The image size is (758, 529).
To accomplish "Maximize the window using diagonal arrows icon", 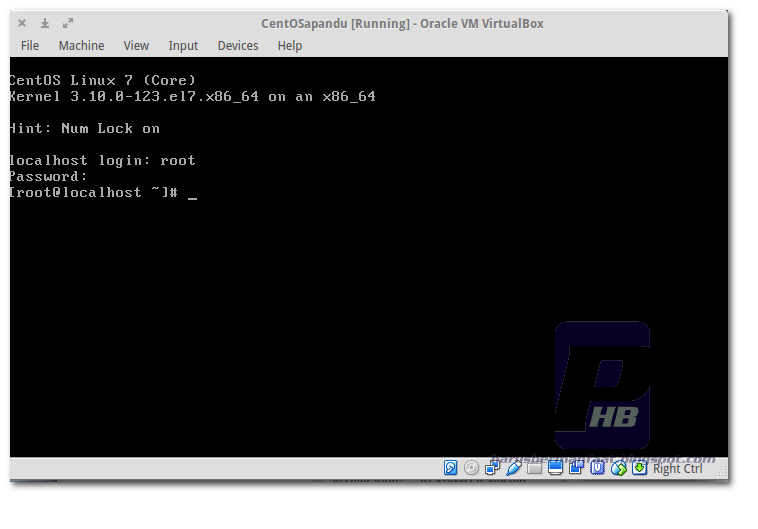I will click(68, 23).
